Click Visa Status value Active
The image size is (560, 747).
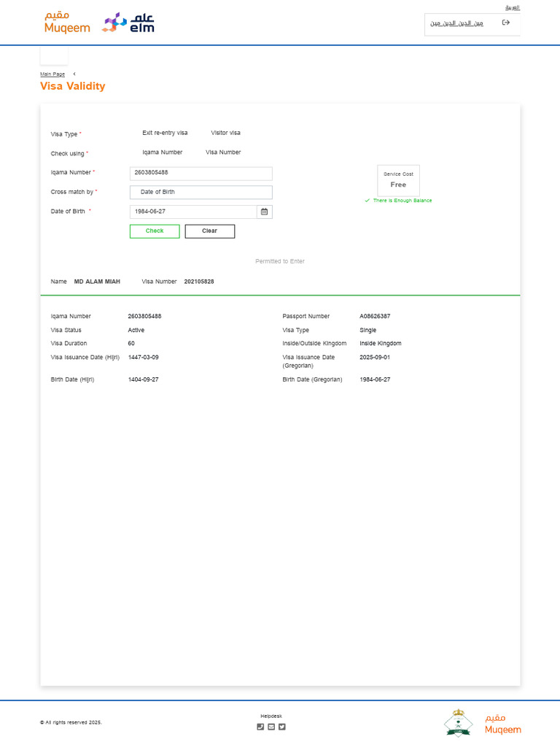(136, 330)
